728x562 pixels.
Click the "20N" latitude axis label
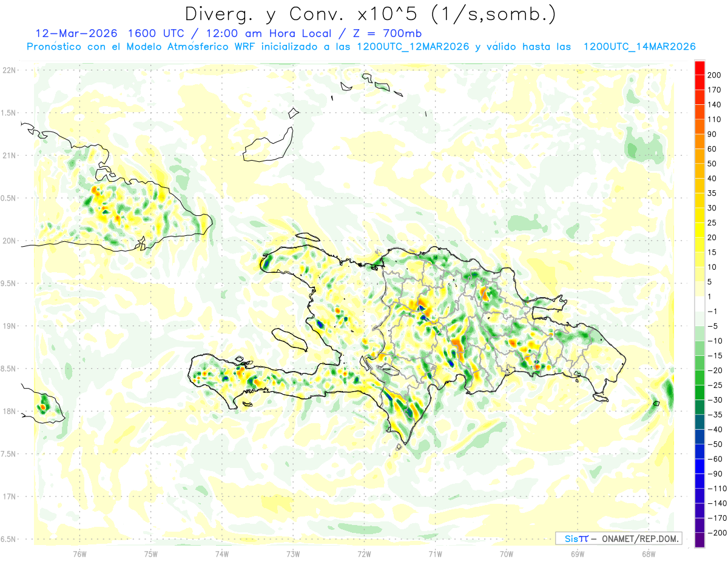coord(8,241)
